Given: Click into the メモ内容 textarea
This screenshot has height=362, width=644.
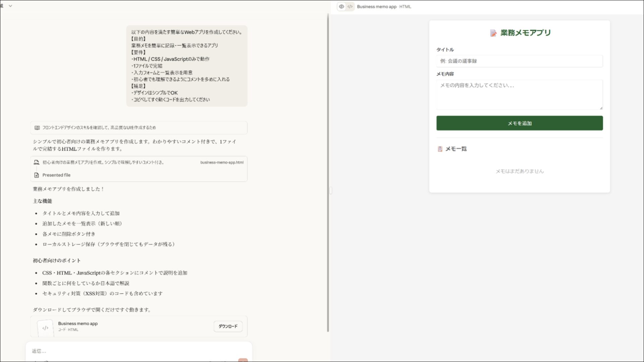Looking at the screenshot, I should [519, 95].
